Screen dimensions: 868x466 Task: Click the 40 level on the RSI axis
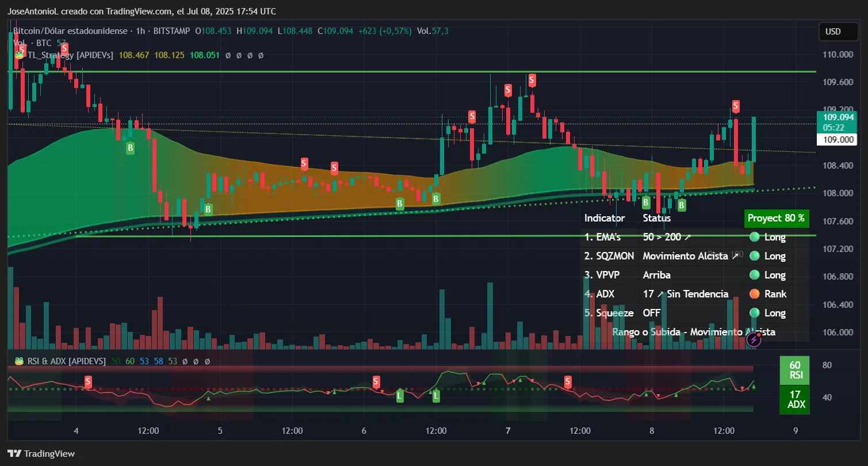pyautogui.click(x=828, y=397)
